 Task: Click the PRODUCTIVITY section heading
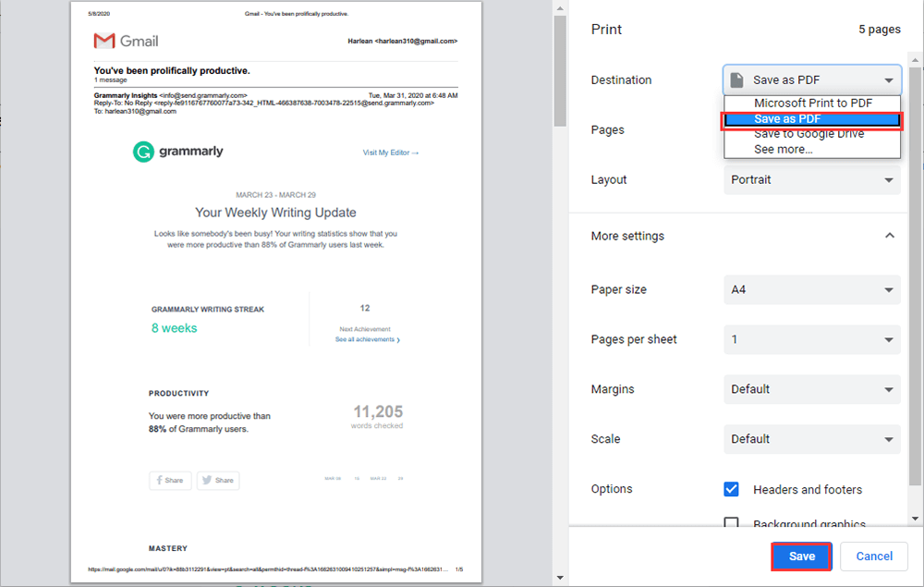178,393
